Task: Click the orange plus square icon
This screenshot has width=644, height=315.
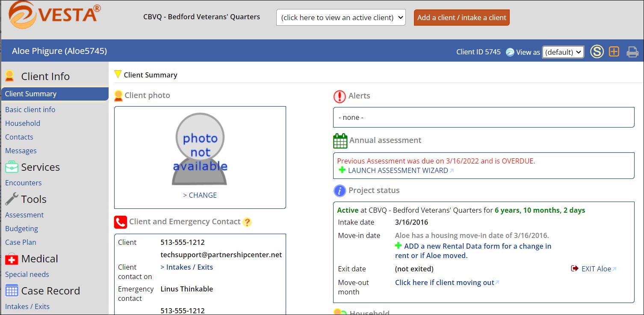Action: (614, 52)
